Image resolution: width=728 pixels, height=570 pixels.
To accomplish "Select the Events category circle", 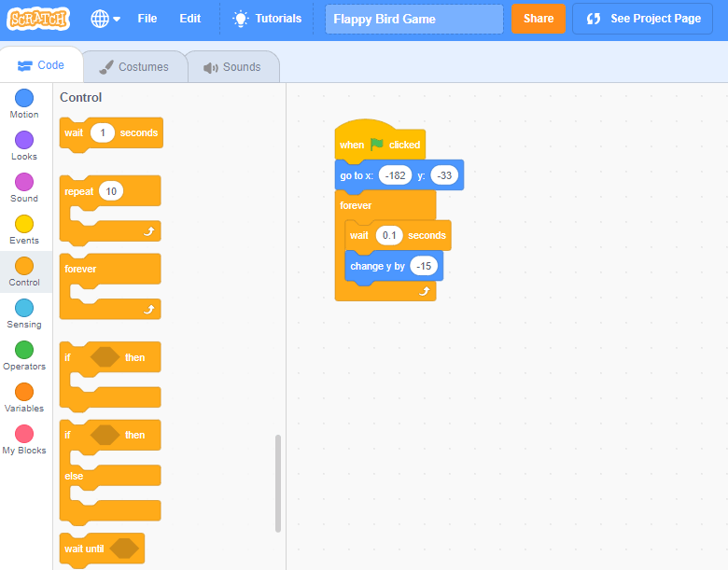I will point(24,224).
